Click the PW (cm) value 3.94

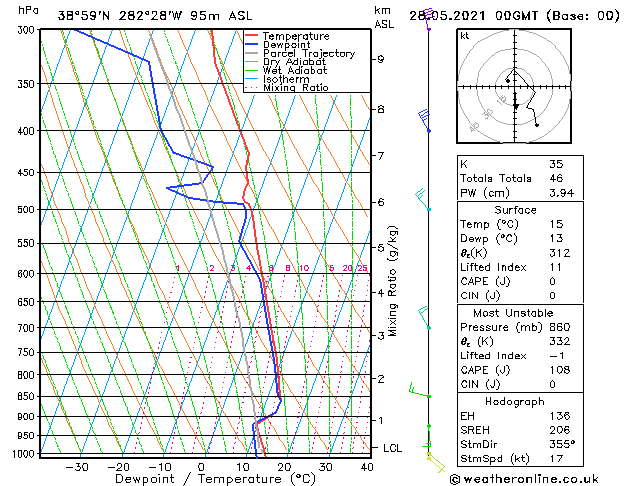561,193
